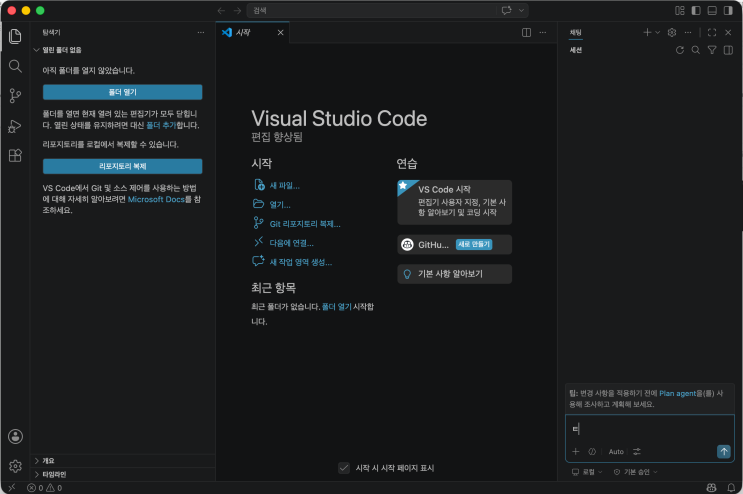Click 새 작업 영역 생성... link
Viewport: 743px width, 494px height.
[292, 262]
